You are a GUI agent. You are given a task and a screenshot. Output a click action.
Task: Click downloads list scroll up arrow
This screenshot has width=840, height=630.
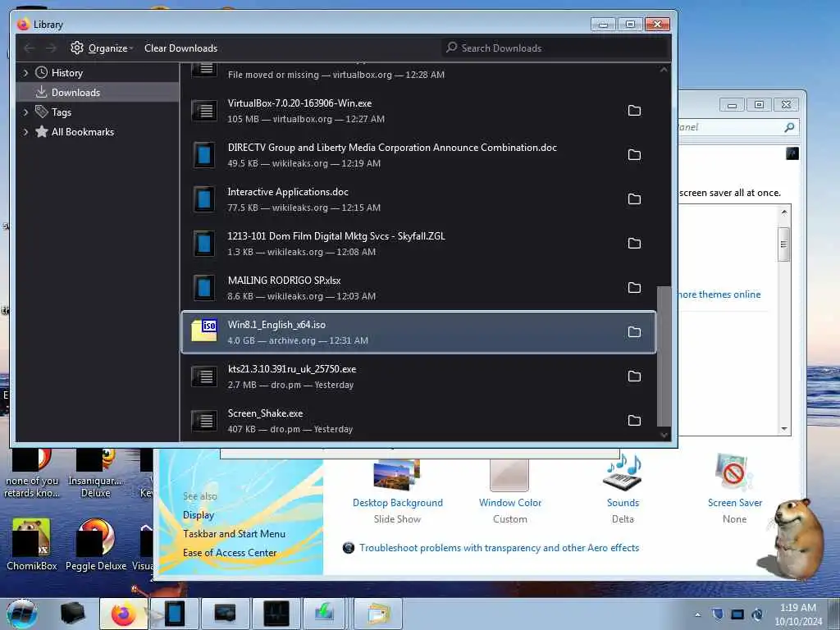click(664, 70)
